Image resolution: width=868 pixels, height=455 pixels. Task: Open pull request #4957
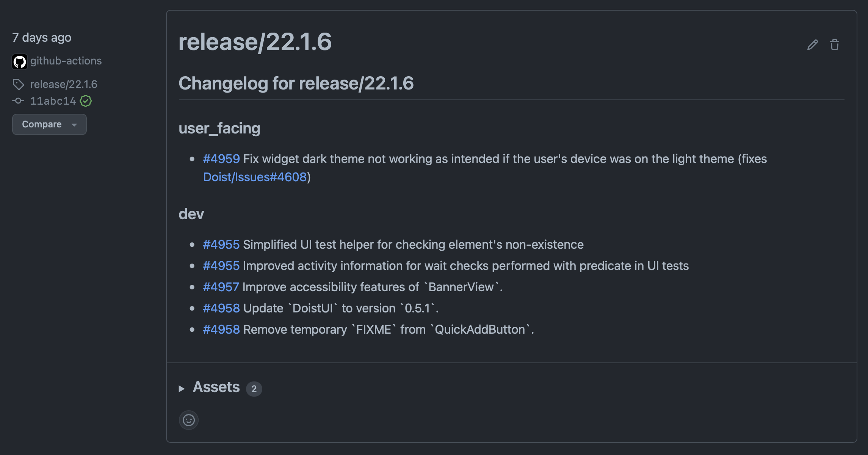tap(221, 287)
